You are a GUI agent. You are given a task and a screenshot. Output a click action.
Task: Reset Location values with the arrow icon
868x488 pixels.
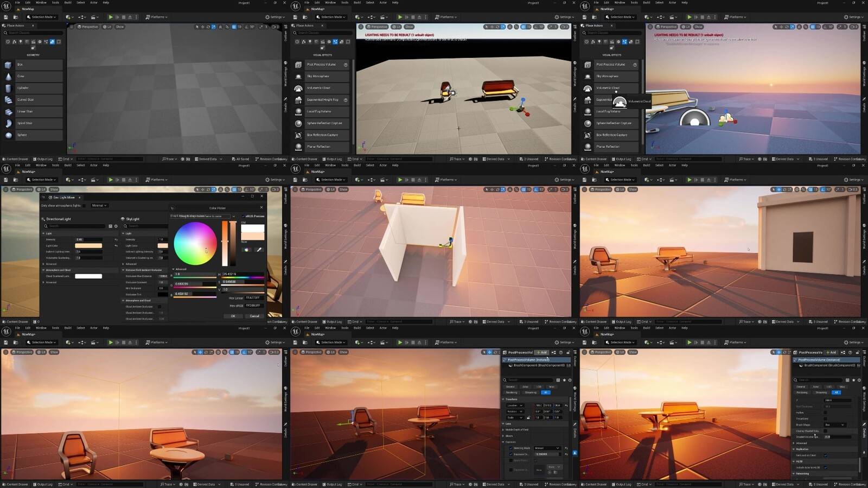[566, 405]
